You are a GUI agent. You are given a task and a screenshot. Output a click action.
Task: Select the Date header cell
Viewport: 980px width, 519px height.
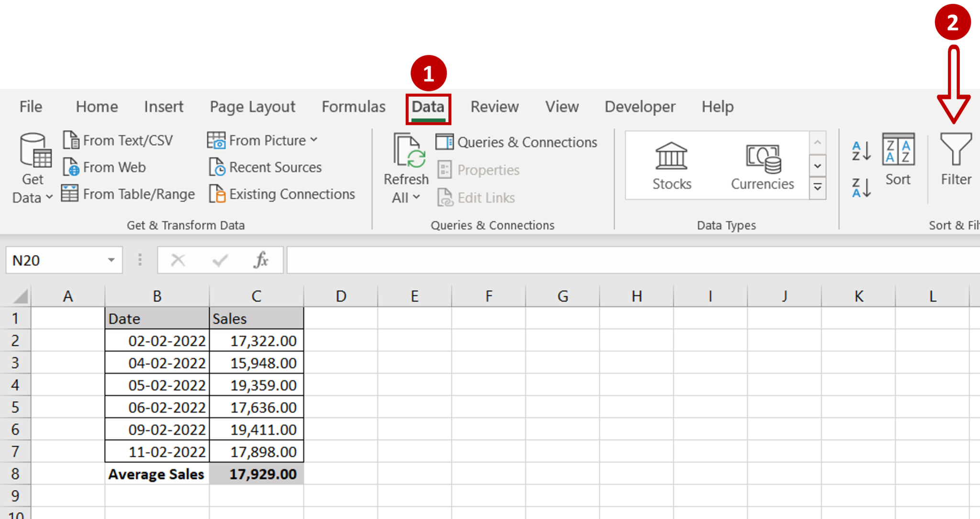click(157, 318)
